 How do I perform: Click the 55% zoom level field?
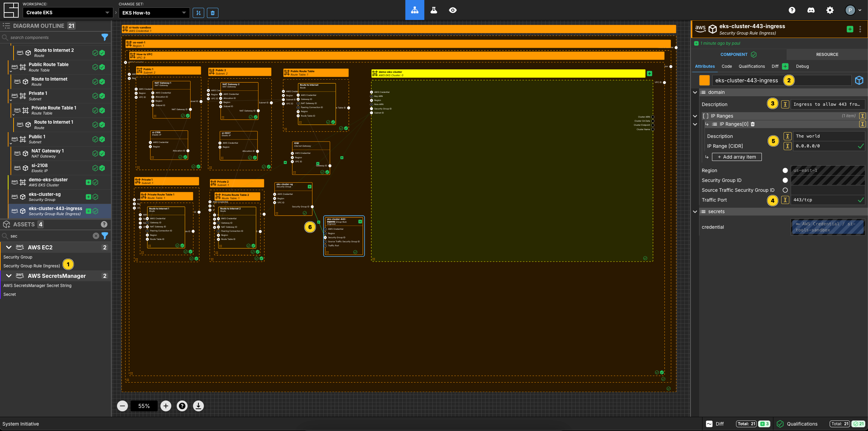144,406
